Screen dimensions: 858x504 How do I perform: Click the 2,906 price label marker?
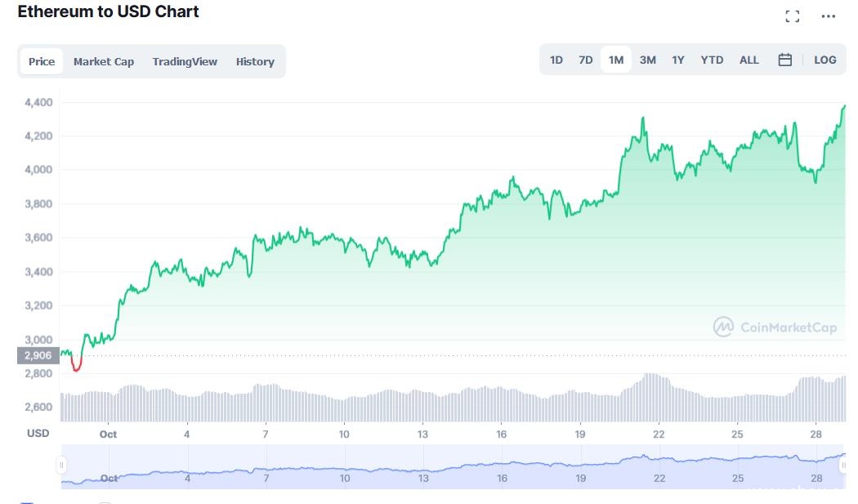[x=38, y=355]
